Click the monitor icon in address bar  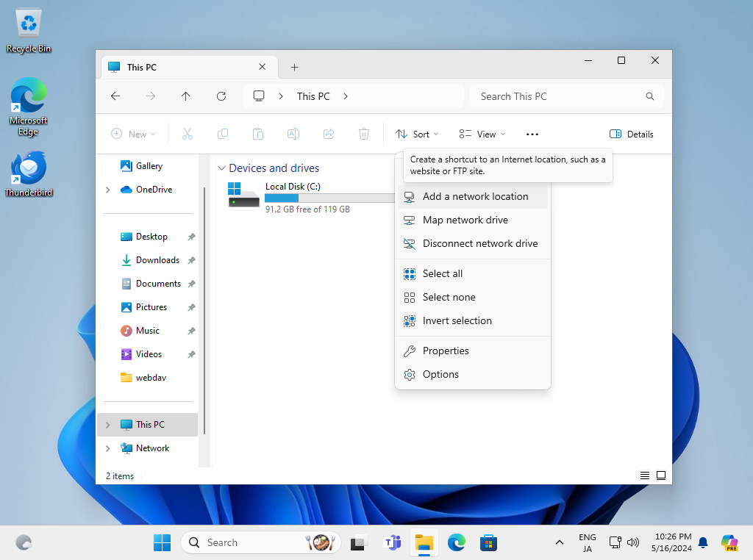pos(259,96)
